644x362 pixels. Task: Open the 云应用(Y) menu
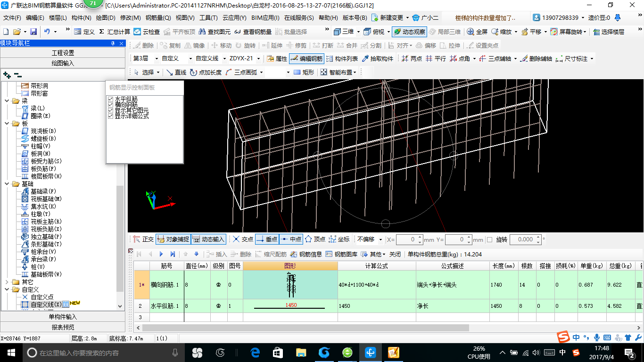[x=234, y=18]
